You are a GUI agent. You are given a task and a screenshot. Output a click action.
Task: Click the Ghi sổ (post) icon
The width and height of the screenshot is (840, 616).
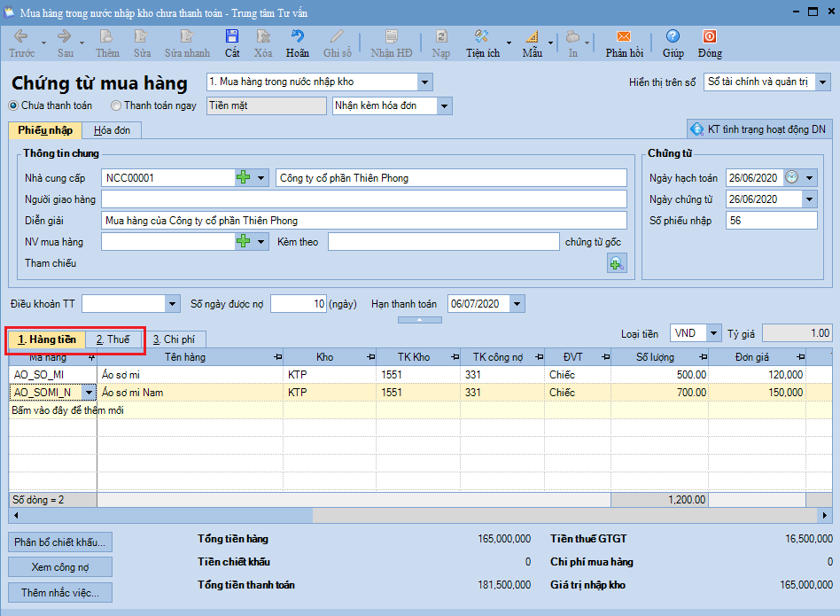[x=337, y=36]
